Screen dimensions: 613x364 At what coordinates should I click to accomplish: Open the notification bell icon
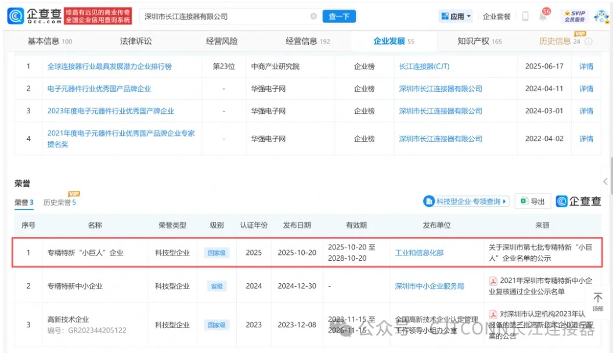pyautogui.click(x=543, y=16)
